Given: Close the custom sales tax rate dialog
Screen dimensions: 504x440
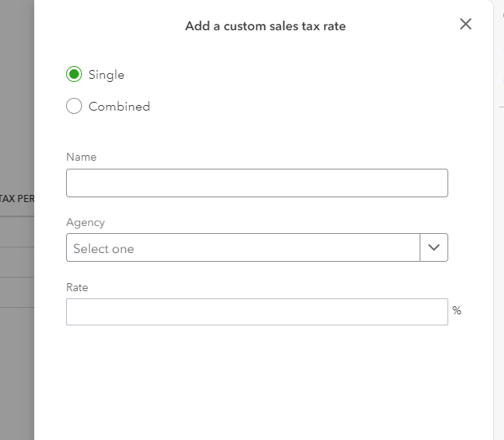Looking at the screenshot, I should [x=466, y=24].
